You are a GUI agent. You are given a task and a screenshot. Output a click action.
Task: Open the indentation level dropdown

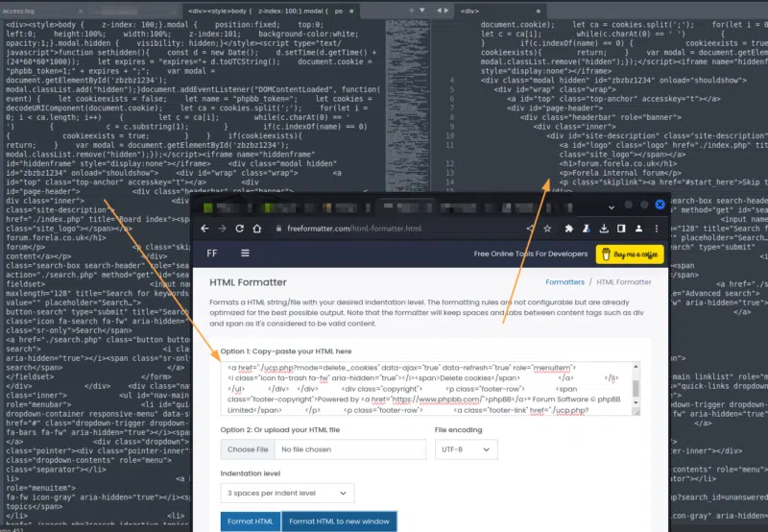click(287, 493)
